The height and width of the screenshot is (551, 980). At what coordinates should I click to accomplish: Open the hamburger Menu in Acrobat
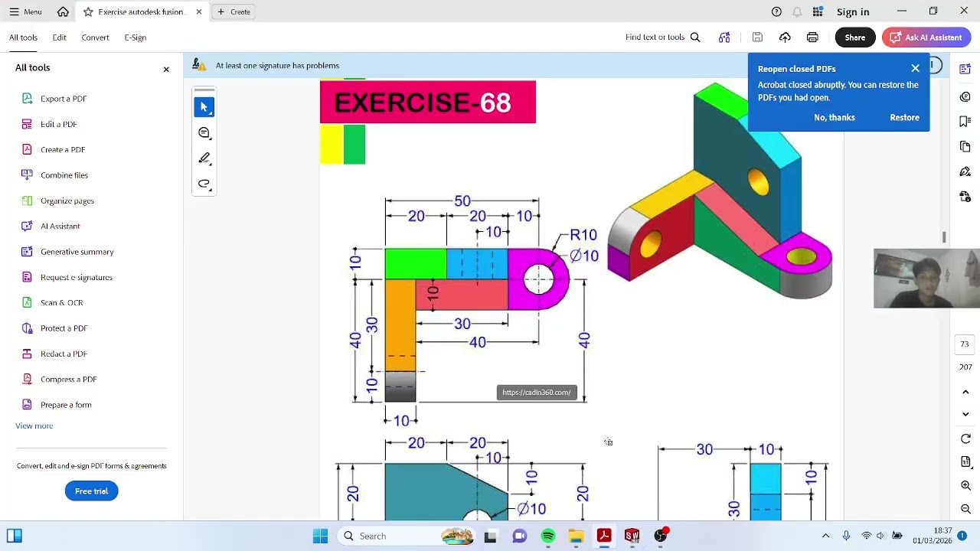click(x=24, y=11)
